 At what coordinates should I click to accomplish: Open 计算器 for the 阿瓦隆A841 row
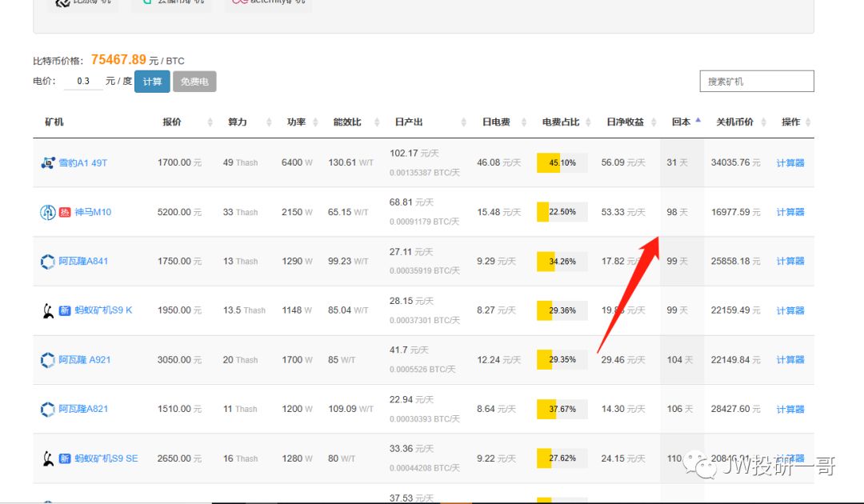(x=790, y=261)
